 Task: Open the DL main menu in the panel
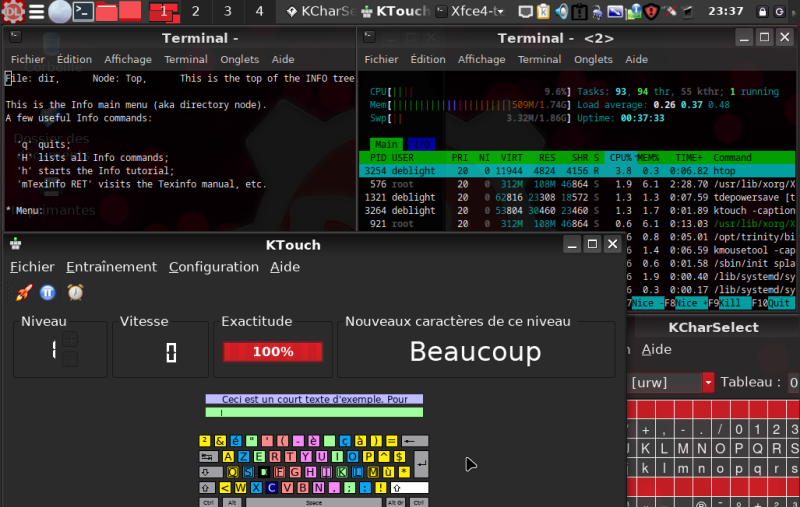pyautogui.click(x=12, y=11)
